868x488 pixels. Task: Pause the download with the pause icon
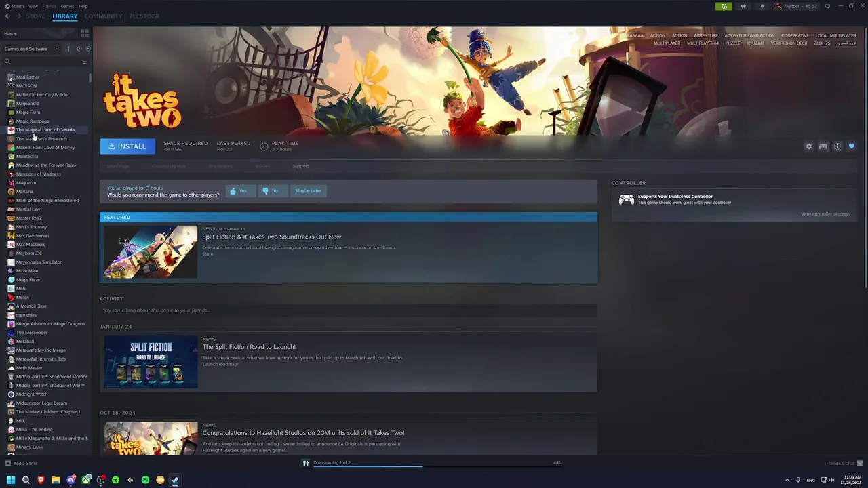point(306,464)
